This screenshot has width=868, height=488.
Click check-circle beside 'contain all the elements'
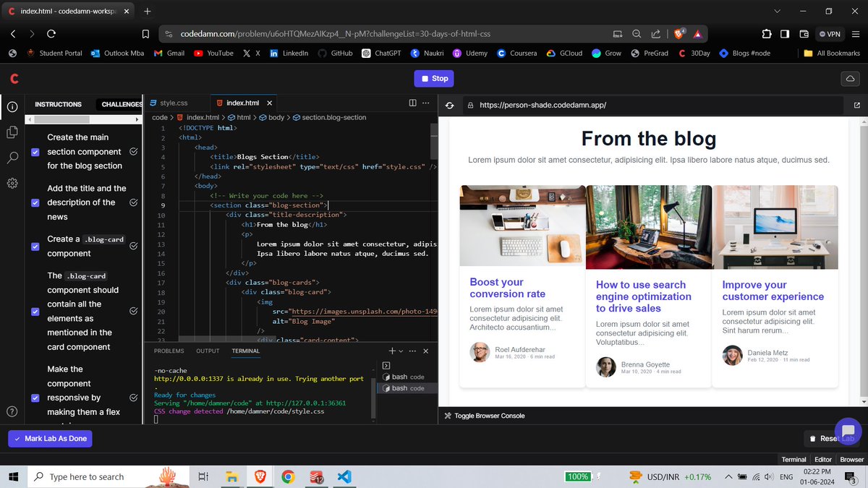pyautogui.click(x=134, y=311)
